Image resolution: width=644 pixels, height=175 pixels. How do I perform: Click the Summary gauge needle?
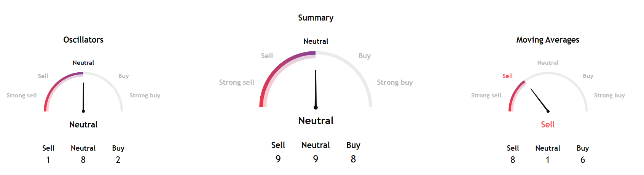tap(316, 89)
